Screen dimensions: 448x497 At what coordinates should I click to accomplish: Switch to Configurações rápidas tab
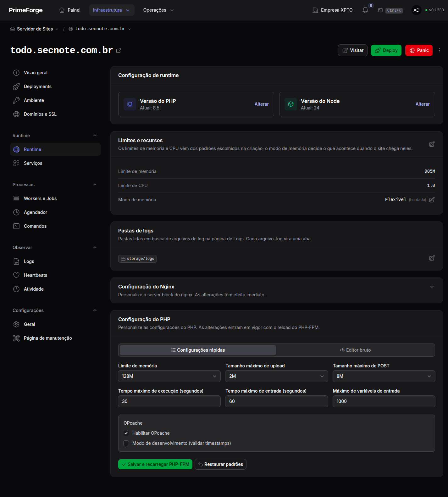click(x=198, y=350)
